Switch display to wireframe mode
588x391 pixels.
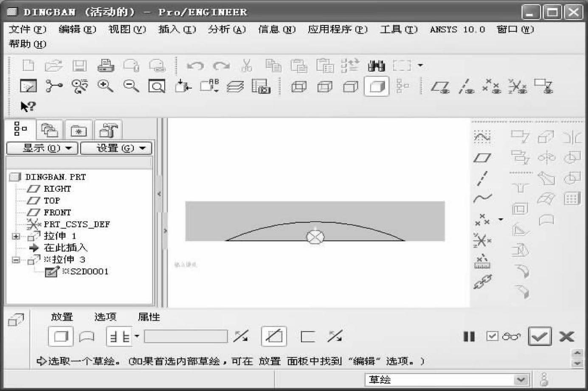[x=299, y=87]
